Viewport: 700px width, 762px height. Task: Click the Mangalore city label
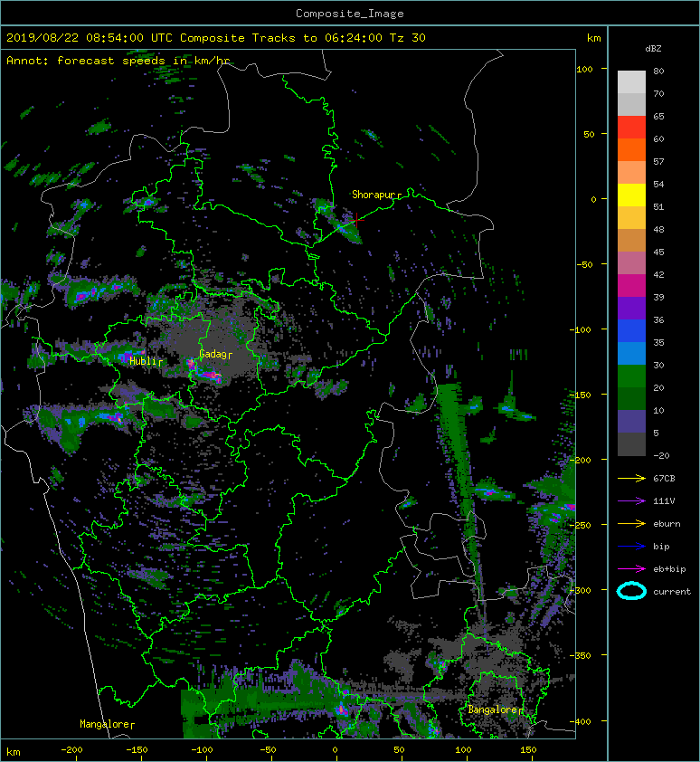[104, 724]
